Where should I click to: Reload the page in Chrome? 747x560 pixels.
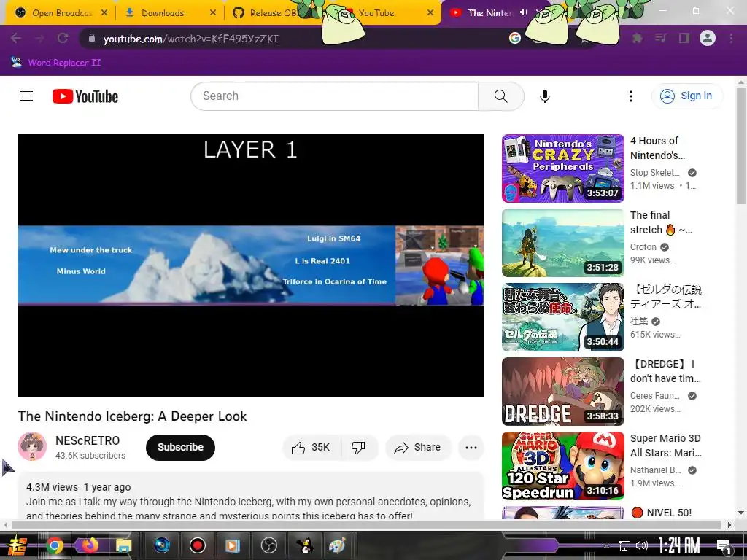coord(63,38)
